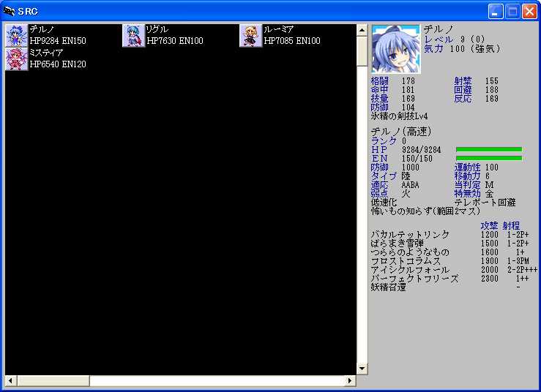Click the 格闘 stat label
541x392 pixels.
click(x=379, y=81)
